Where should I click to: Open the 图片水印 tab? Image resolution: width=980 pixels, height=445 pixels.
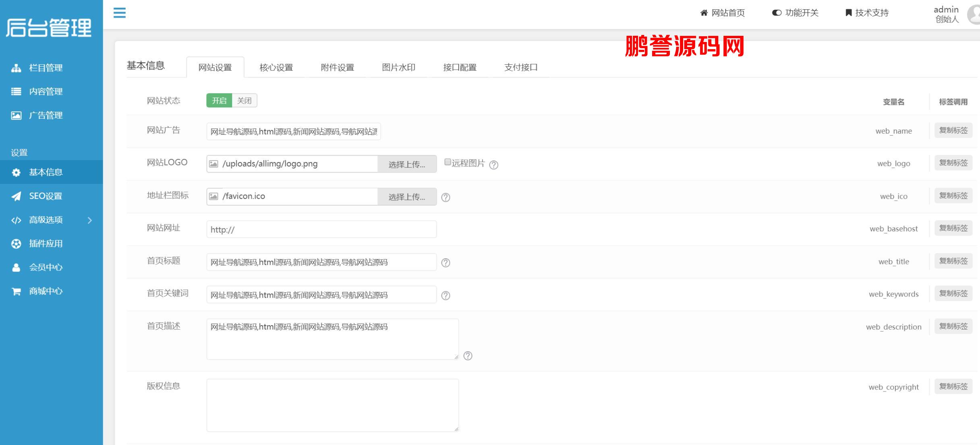pos(399,67)
